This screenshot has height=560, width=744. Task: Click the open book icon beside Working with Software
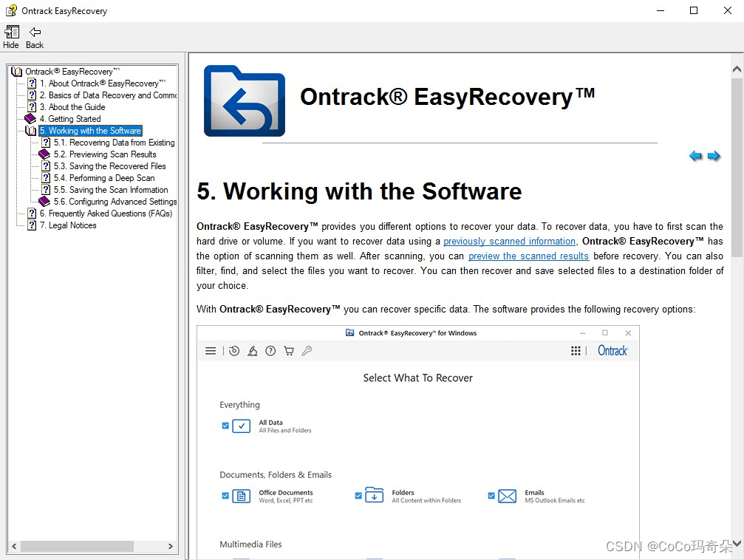coord(31,131)
